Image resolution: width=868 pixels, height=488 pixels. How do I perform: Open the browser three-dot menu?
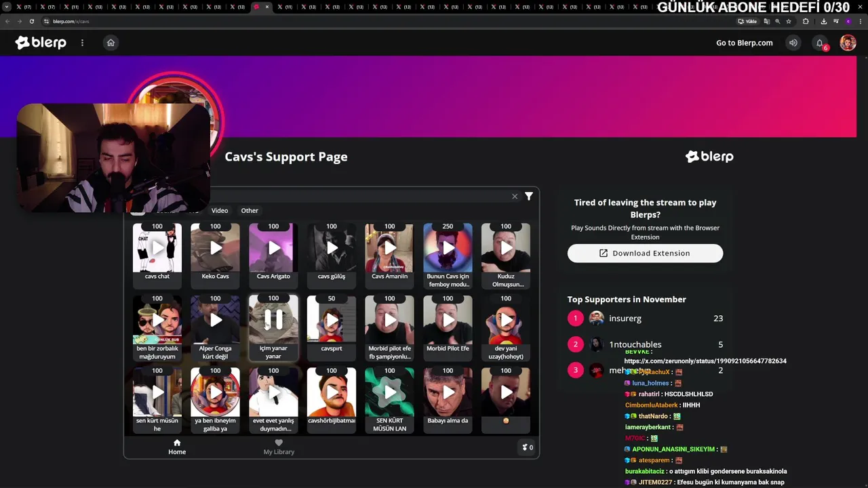[x=861, y=21]
